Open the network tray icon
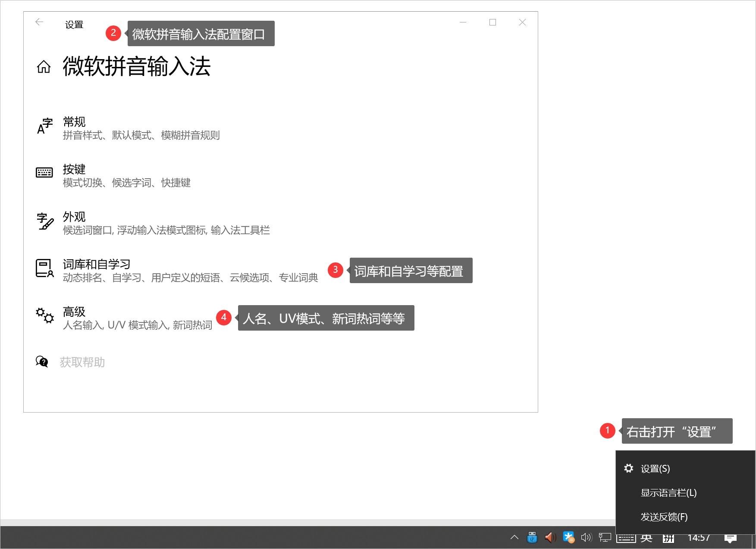This screenshot has height=549, width=756. point(605,537)
